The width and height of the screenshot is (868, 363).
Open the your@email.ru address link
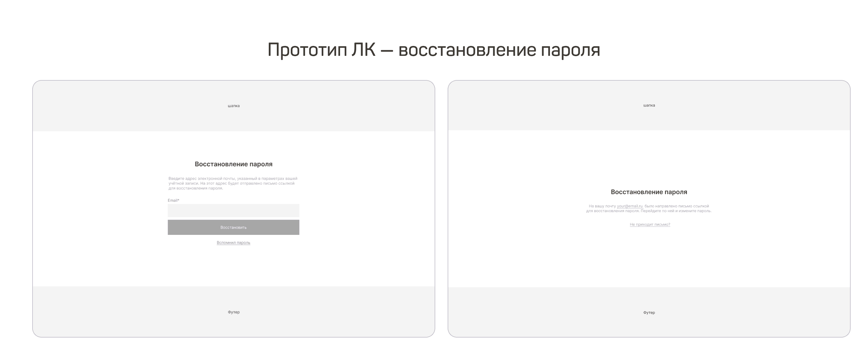(629, 206)
